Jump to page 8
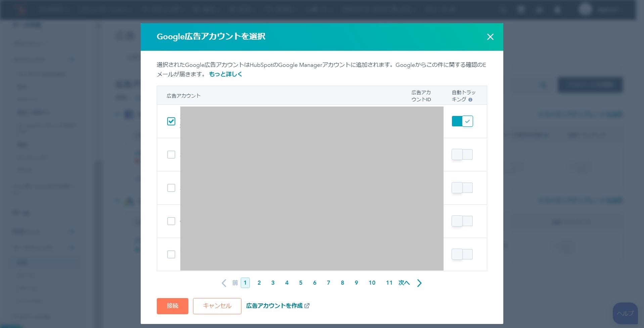Image resolution: width=644 pixels, height=328 pixels. coord(342,283)
